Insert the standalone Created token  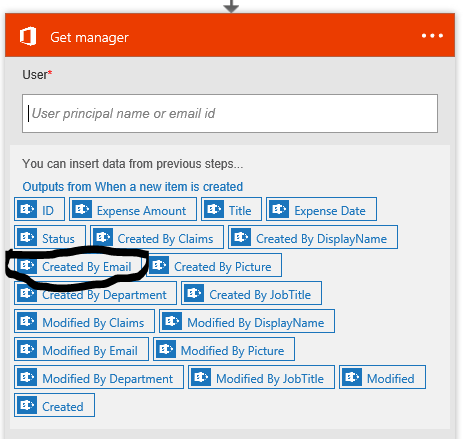[x=54, y=405]
